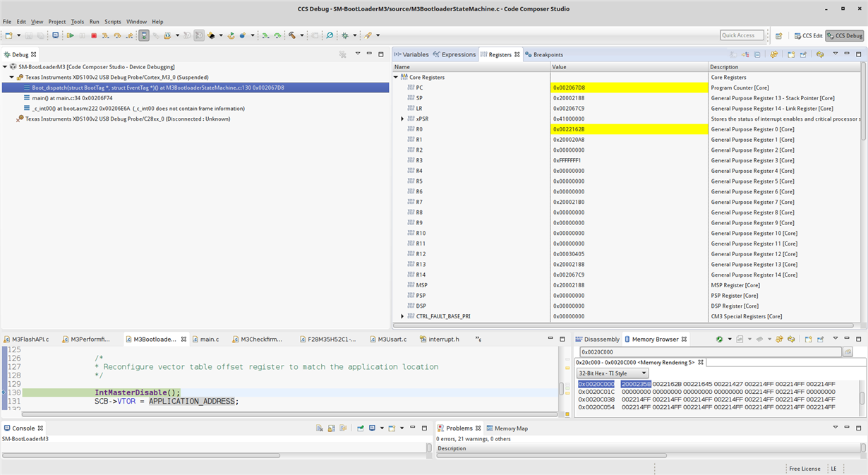Open the Scripts menu

pyautogui.click(x=113, y=22)
